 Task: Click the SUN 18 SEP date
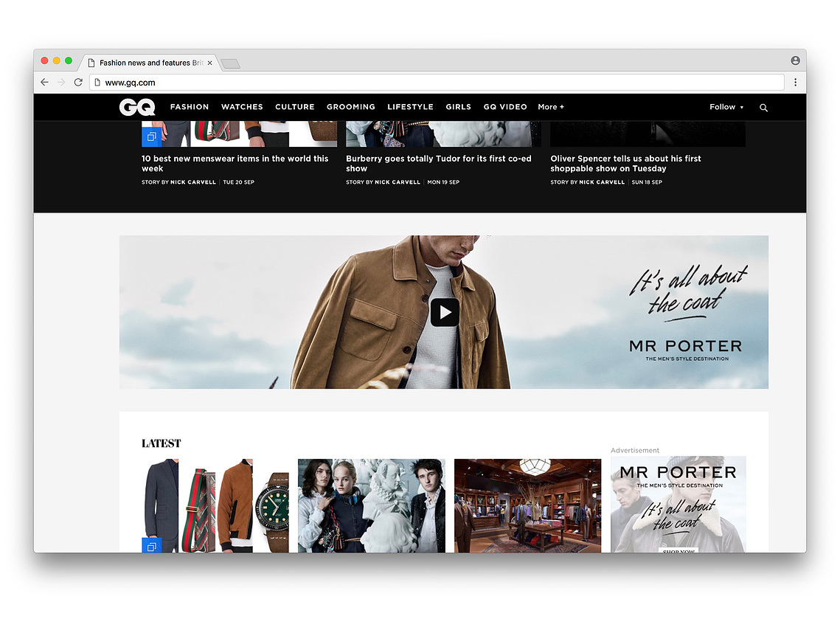click(647, 182)
